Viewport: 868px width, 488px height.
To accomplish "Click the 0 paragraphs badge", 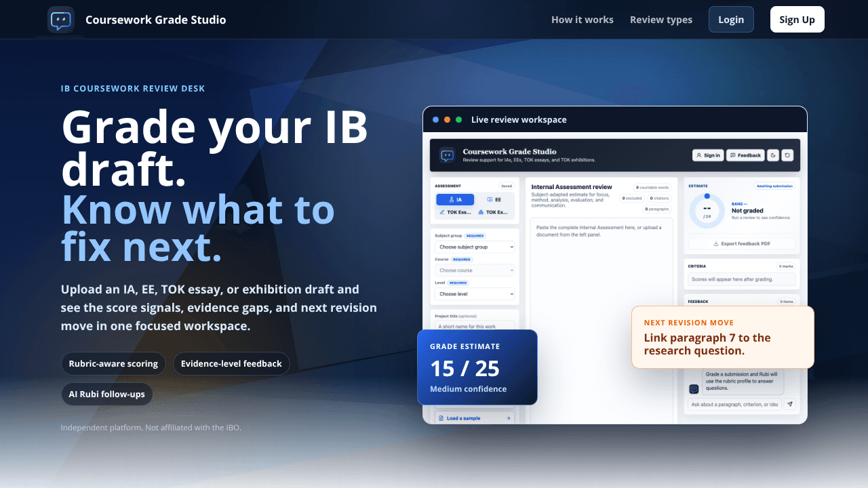I will pos(656,209).
